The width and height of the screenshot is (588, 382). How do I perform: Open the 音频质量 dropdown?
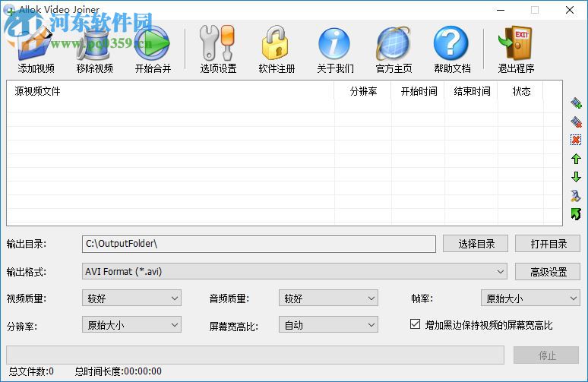click(x=328, y=298)
